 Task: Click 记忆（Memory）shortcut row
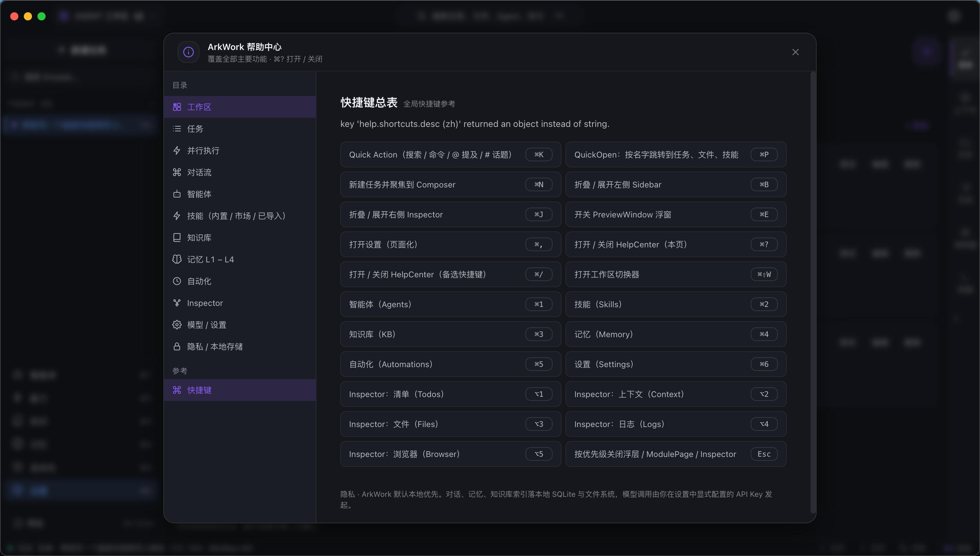click(x=676, y=334)
